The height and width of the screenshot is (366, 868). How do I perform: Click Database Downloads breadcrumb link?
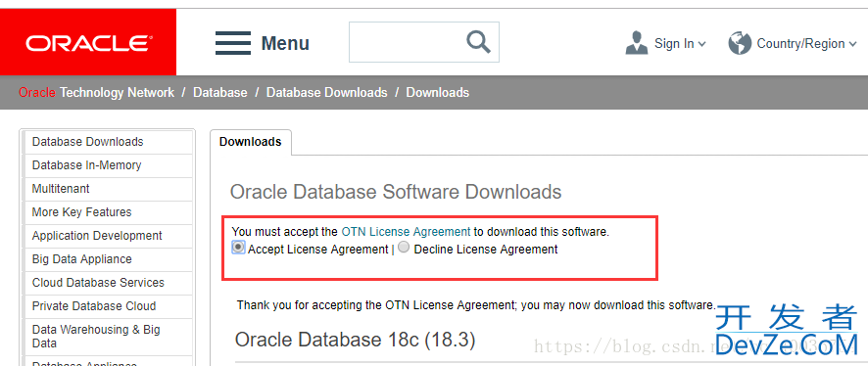[327, 92]
